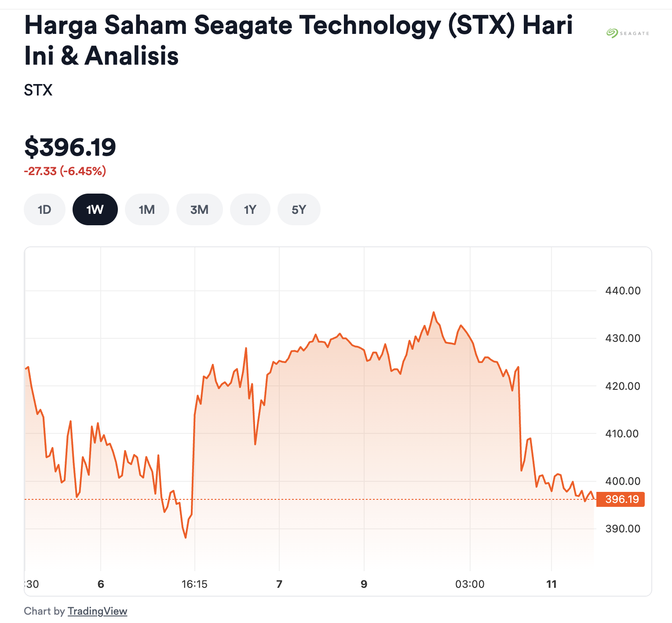Open the TradingView link
The height and width of the screenshot is (623, 672).
click(97, 611)
